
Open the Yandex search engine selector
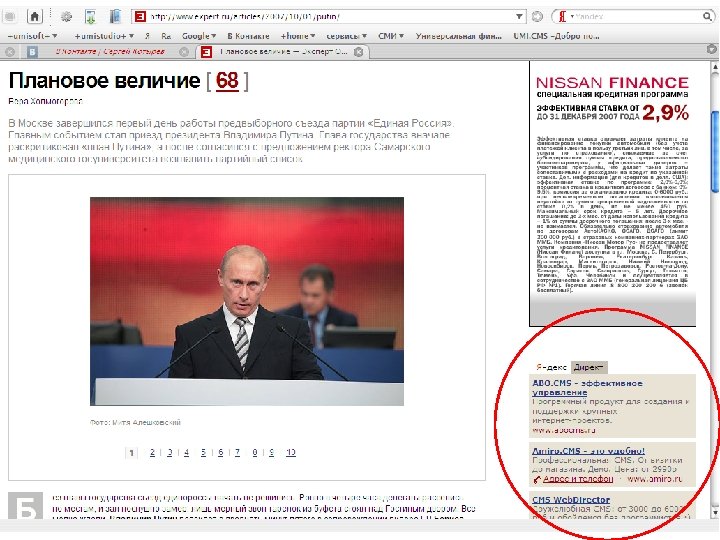[x=565, y=17]
